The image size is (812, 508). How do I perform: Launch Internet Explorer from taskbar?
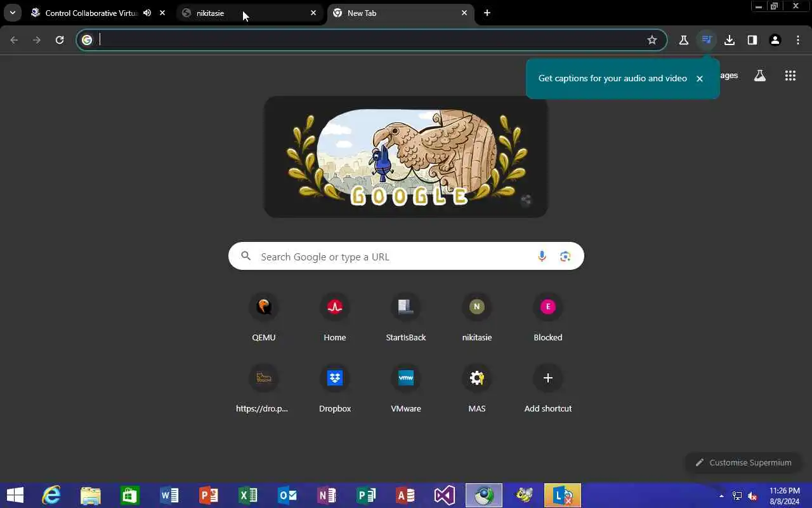click(51, 495)
